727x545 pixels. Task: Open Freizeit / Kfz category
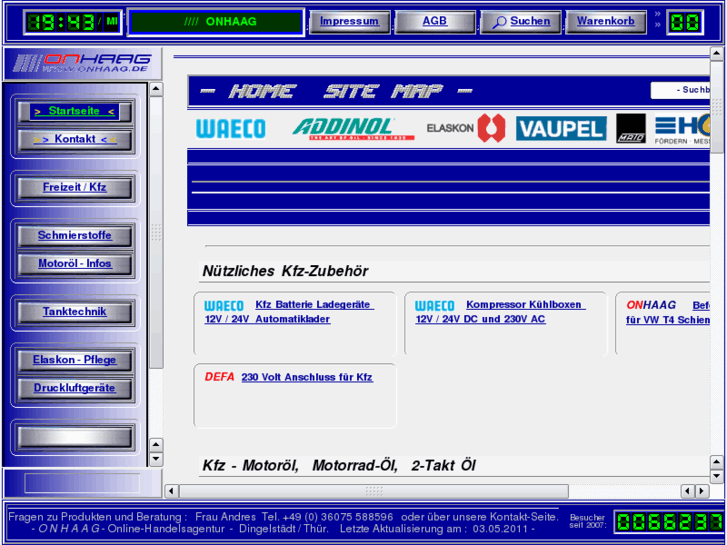coord(74,187)
